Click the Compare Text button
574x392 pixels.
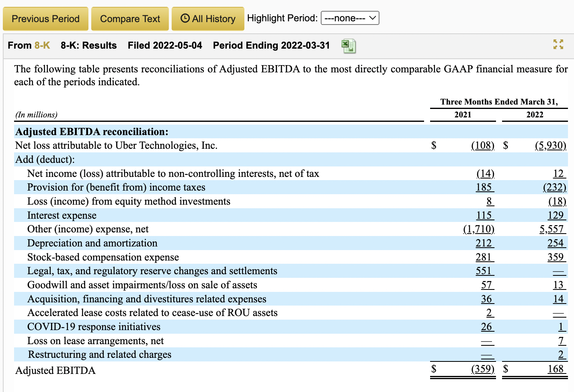(130, 19)
